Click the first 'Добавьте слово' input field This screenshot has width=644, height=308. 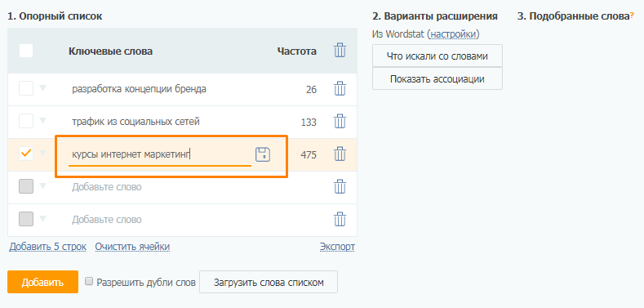[x=160, y=187]
